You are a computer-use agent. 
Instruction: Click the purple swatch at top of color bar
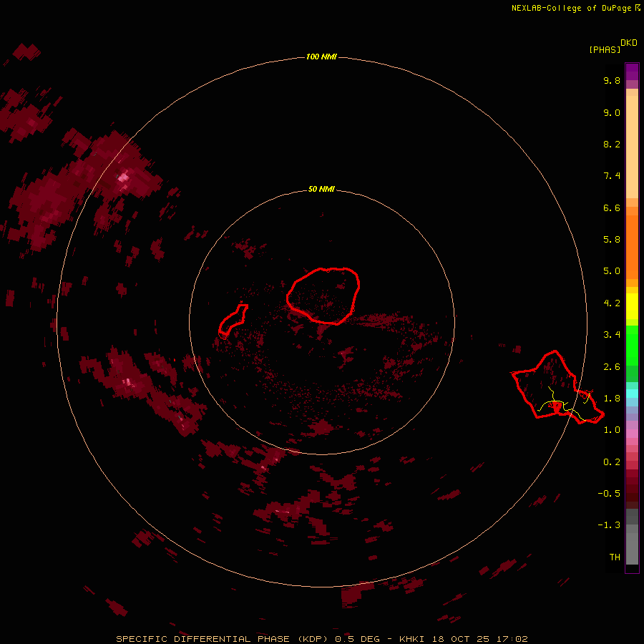coord(632,72)
